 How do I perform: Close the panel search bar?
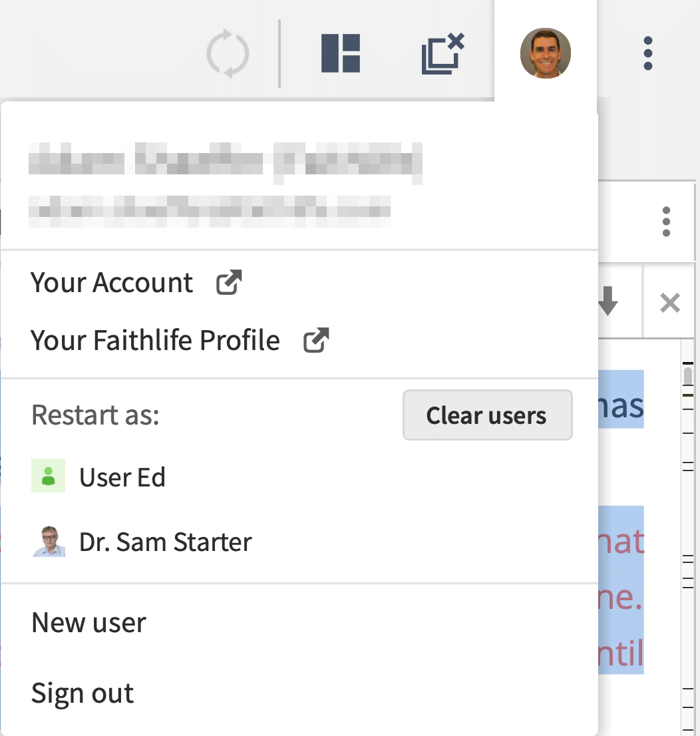(670, 303)
